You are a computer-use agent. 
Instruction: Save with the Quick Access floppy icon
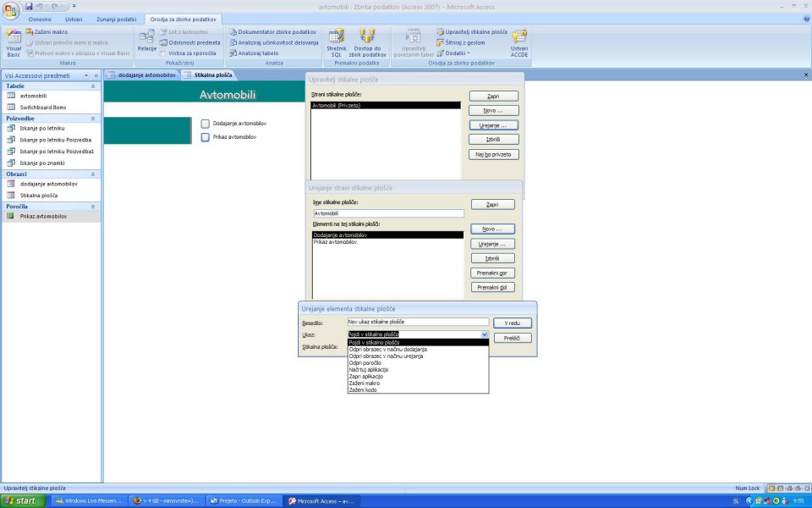point(29,6)
